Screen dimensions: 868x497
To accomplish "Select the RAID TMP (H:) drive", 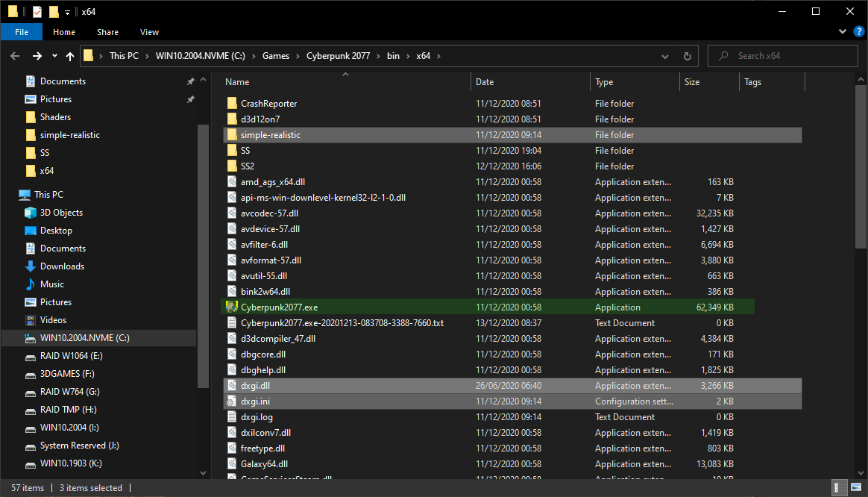I will [x=68, y=410].
